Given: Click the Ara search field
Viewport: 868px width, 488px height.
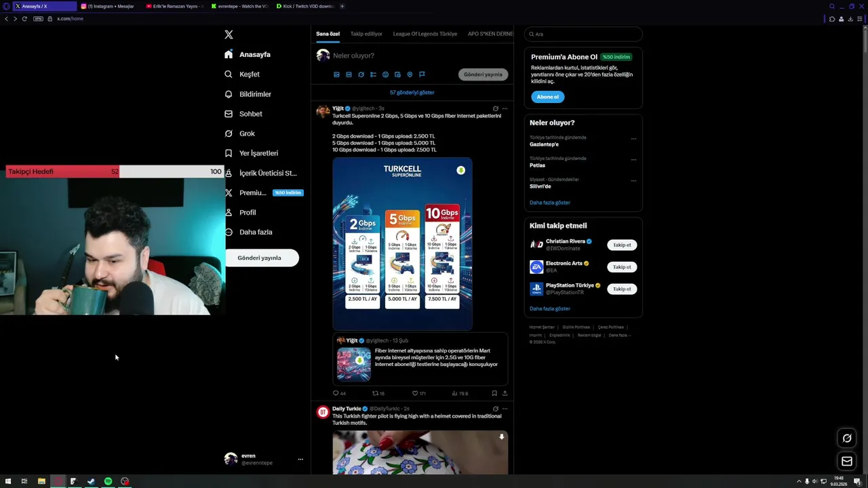Looking at the screenshot, I should click(583, 34).
